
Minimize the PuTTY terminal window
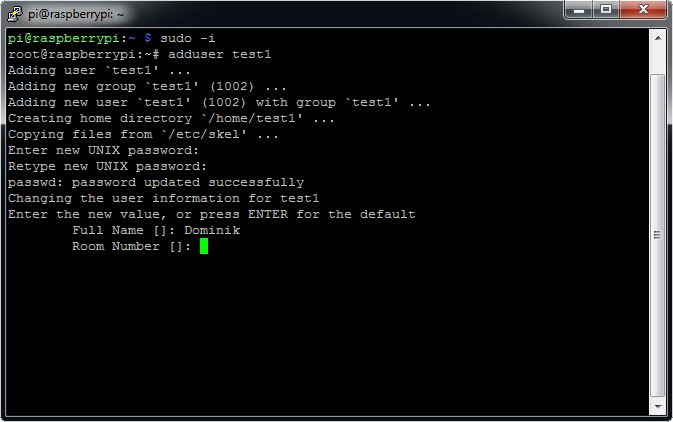point(578,10)
